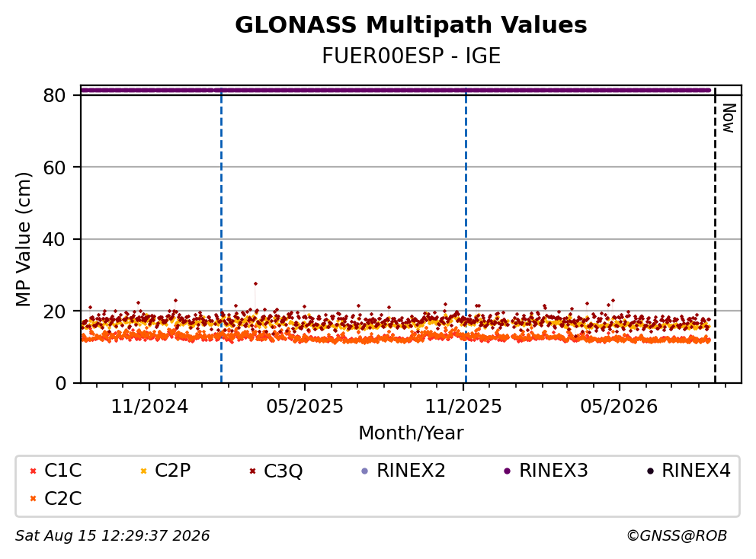Select the C1C legend label
Viewport: 756px width, 559px height.
pyautogui.click(x=62, y=471)
